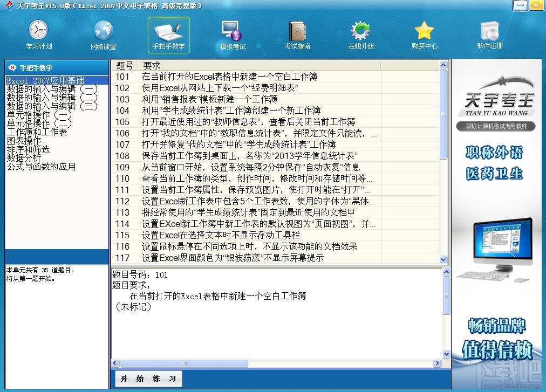Screen dimensions: 546x392
Task: Start 在线升级 (online upgrade)
Action: 360,32
